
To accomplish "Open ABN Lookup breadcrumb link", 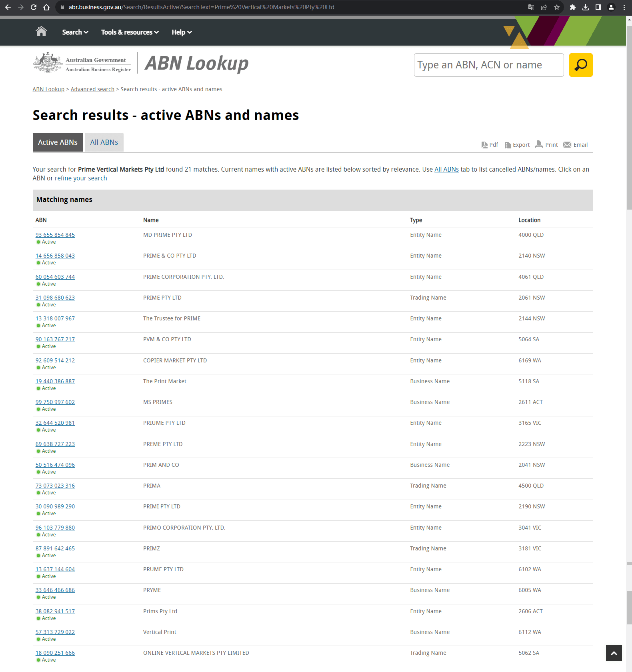I will pyautogui.click(x=48, y=89).
